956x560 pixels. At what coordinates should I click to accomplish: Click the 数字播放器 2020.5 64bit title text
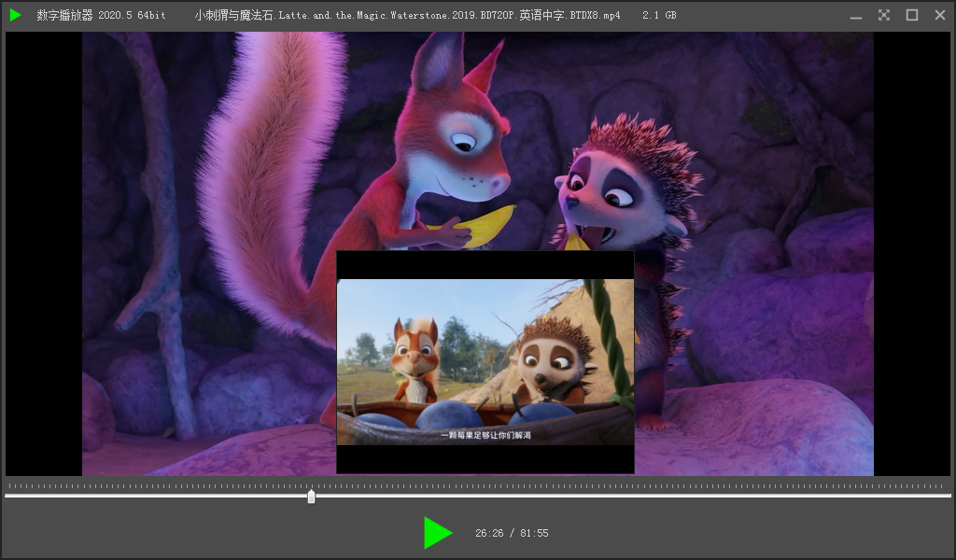[101, 16]
